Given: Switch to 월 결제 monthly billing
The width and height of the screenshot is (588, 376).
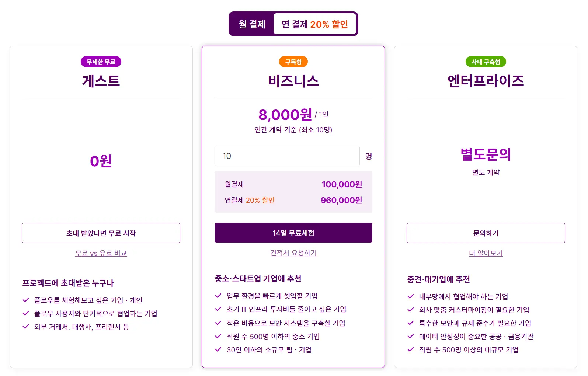Looking at the screenshot, I should point(252,24).
